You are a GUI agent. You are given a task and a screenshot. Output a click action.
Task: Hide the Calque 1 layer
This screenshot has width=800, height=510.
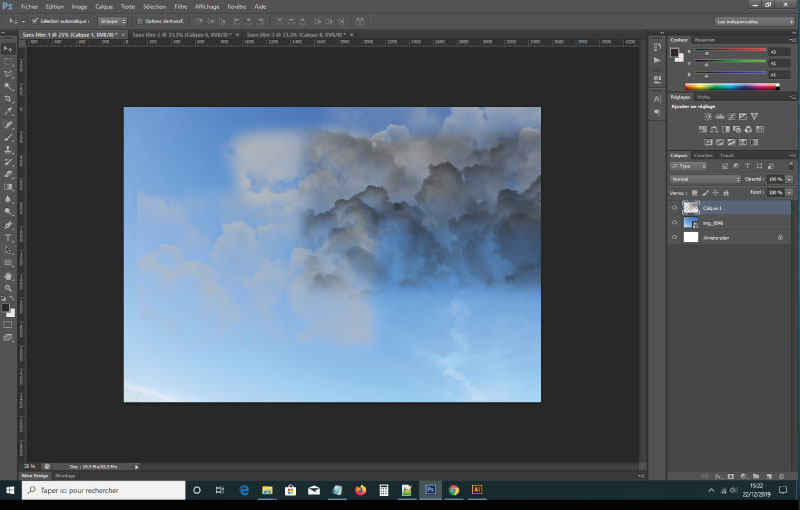(x=674, y=208)
